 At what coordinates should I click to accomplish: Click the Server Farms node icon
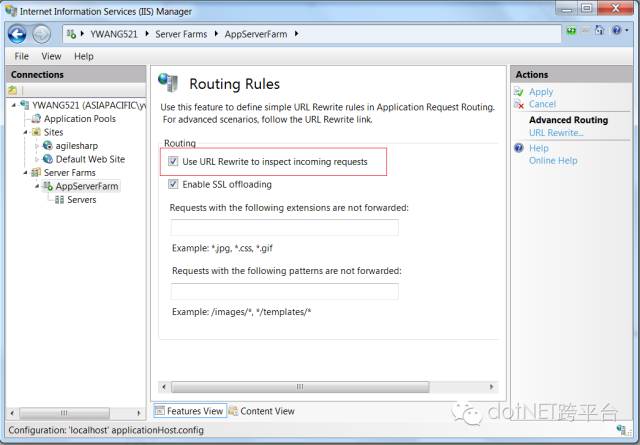[x=36, y=172]
